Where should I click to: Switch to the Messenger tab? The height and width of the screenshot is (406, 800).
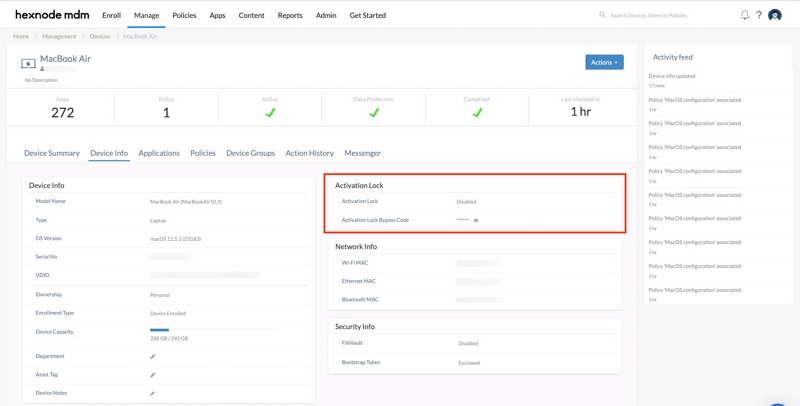coord(362,153)
